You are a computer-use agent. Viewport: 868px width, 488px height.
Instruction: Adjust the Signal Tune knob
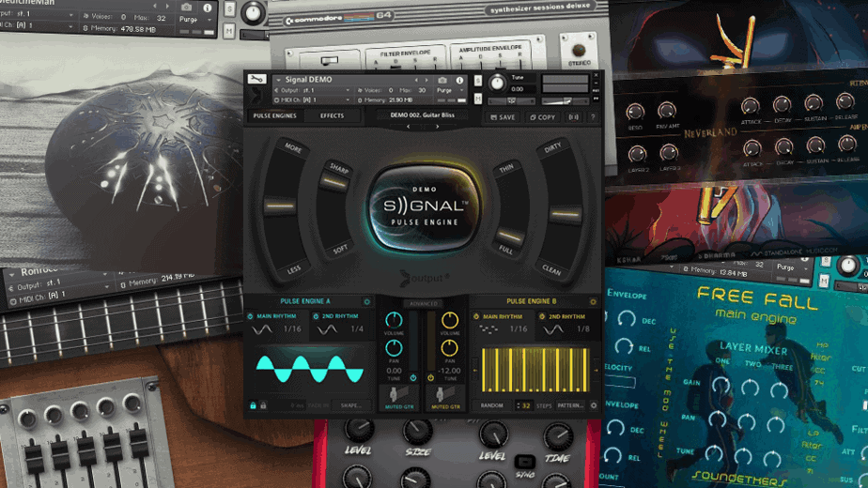tap(497, 83)
